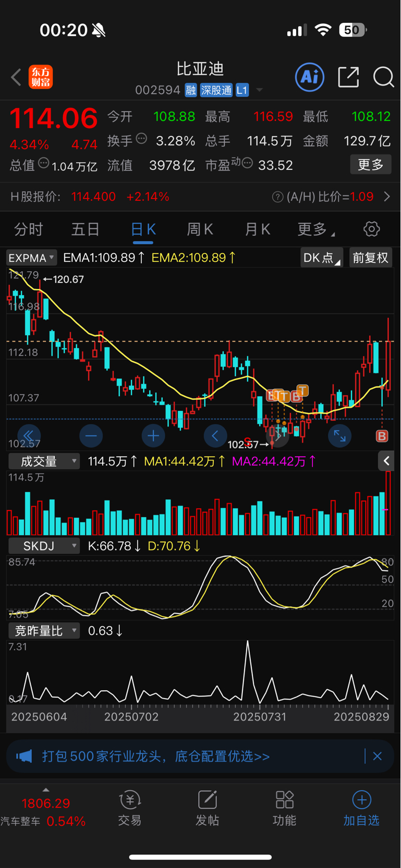Tap date label 20250731
Image resolution: width=401 pixels, height=868 pixels.
[260, 717]
